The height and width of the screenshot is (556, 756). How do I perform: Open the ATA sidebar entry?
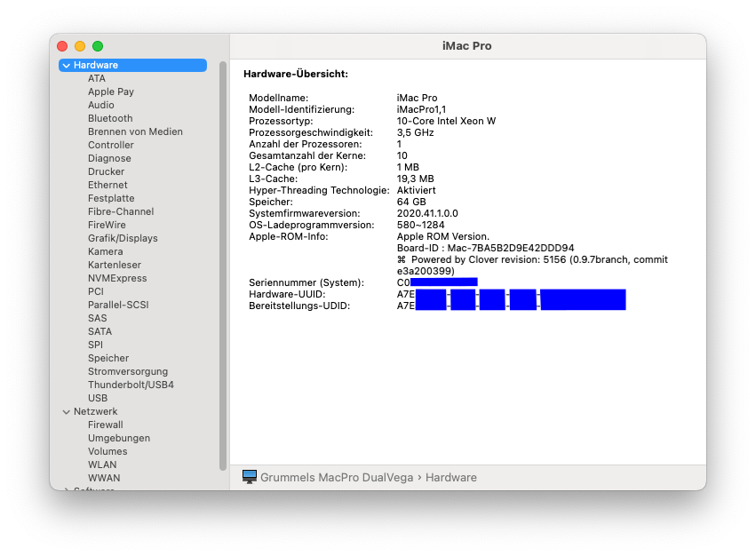pyautogui.click(x=97, y=78)
